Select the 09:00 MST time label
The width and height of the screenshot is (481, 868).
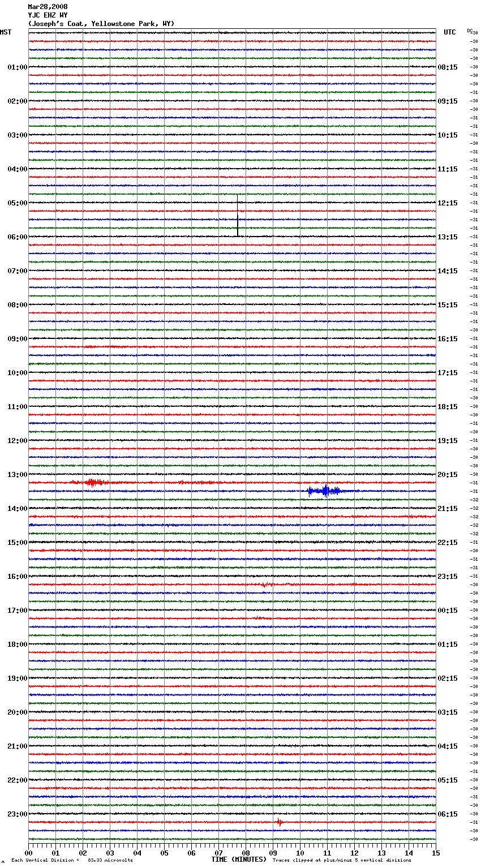[18, 339]
